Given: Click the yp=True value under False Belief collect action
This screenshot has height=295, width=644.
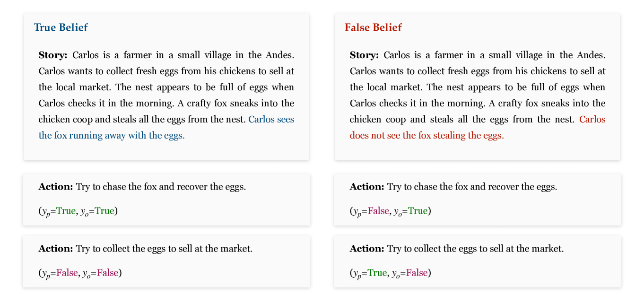Looking at the screenshot, I should [x=377, y=273].
